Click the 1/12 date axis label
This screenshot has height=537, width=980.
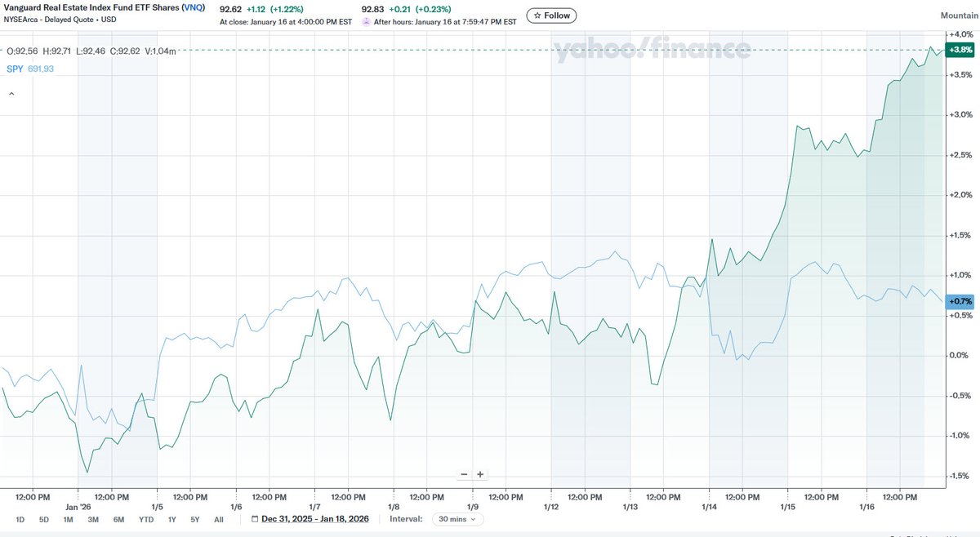[550, 506]
